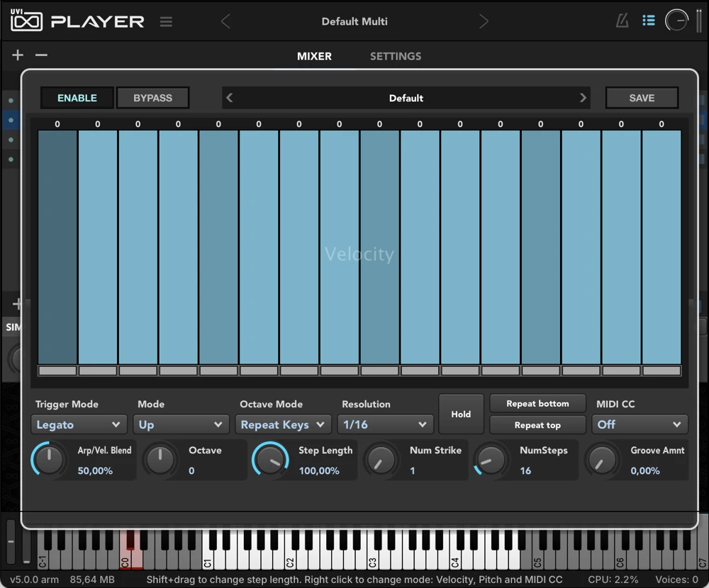This screenshot has width=709, height=588.
Task: Switch to the SETTINGS tab
Action: pos(396,57)
